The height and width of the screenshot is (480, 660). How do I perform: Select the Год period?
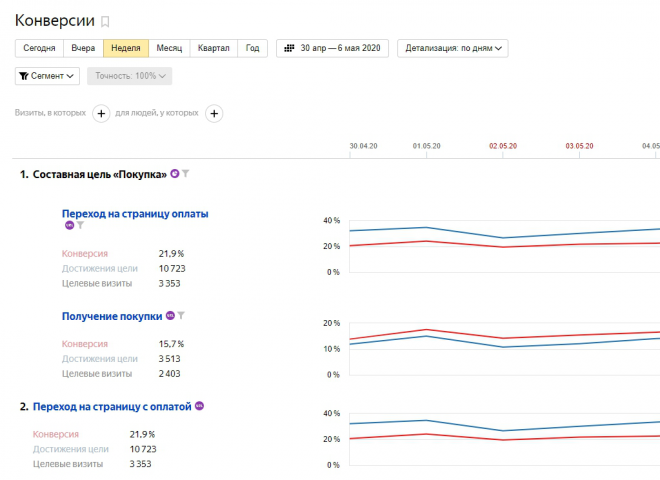tap(253, 48)
